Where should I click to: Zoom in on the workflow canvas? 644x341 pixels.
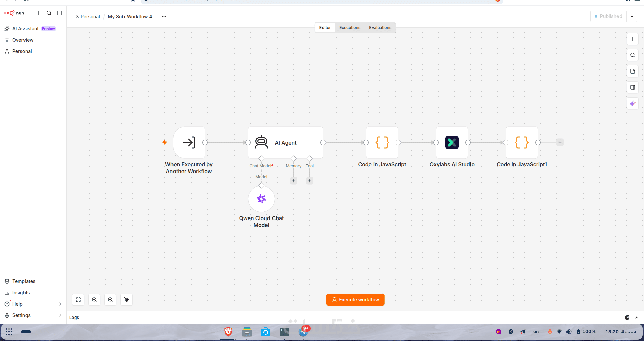[94, 300]
